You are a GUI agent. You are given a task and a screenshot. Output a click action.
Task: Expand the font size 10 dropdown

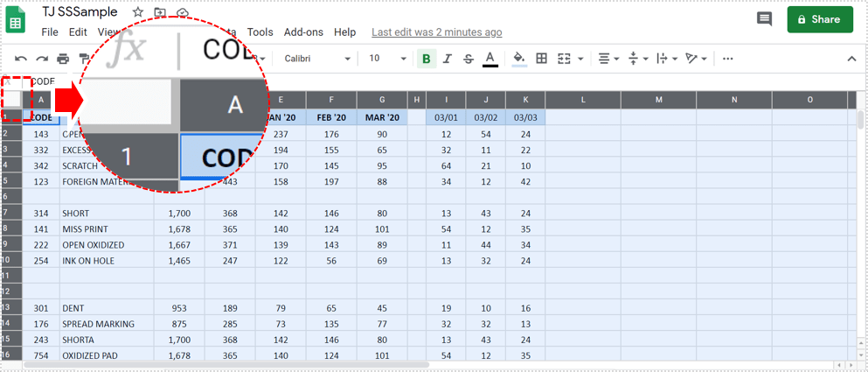[386, 59]
